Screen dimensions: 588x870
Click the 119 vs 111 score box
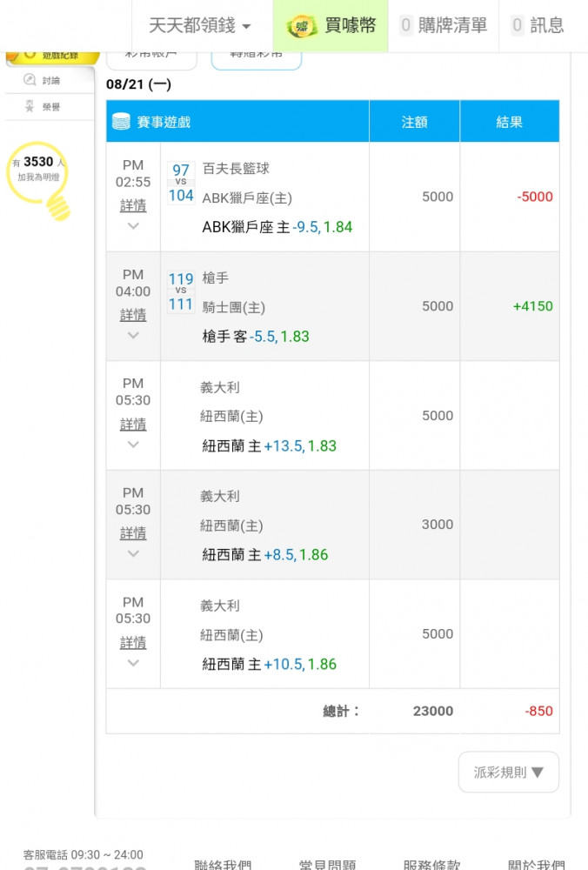tap(181, 291)
